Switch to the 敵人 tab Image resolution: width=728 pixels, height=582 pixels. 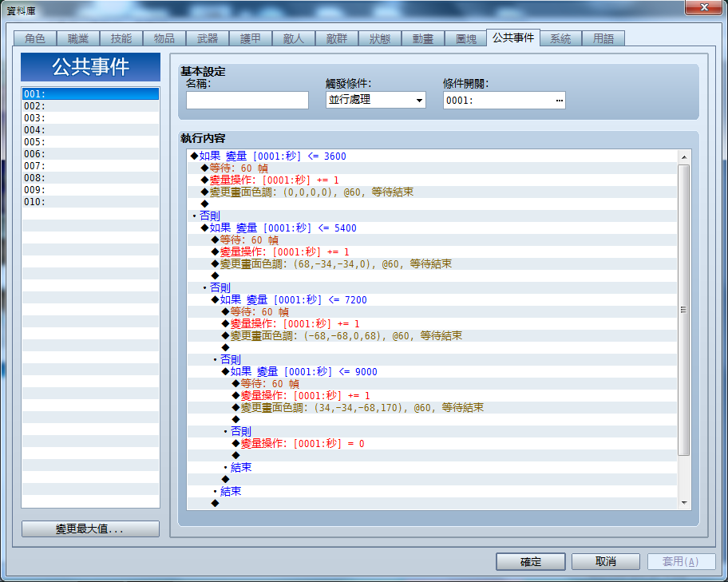(x=294, y=38)
